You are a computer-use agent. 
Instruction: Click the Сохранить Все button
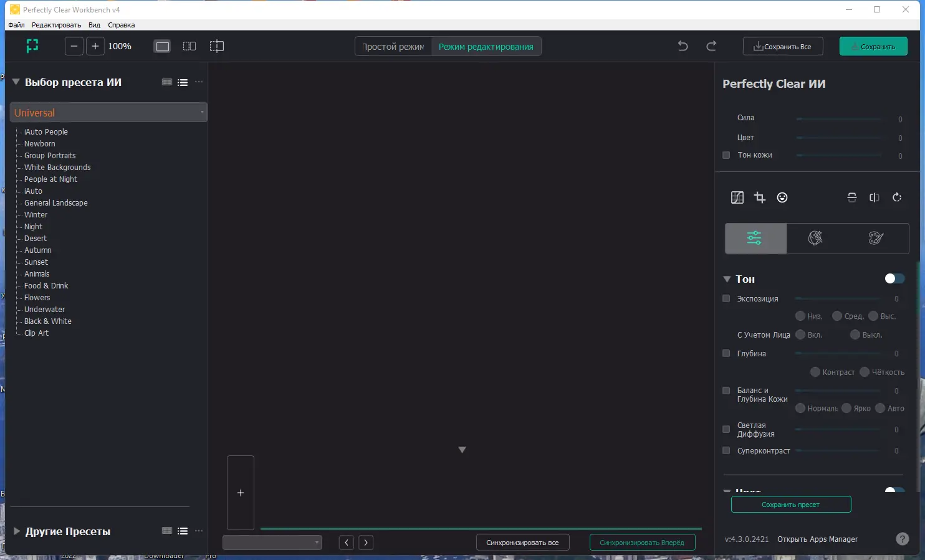pyautogui.click(x=783, y=46)
